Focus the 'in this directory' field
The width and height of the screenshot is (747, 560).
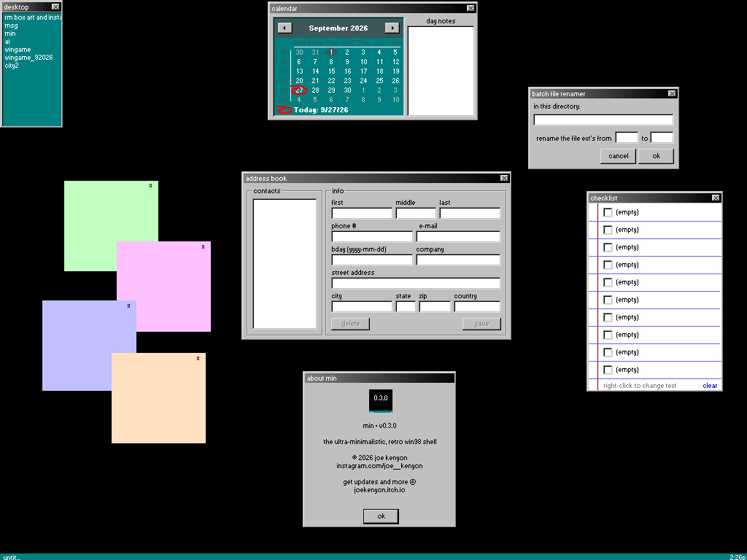(603, 120)
